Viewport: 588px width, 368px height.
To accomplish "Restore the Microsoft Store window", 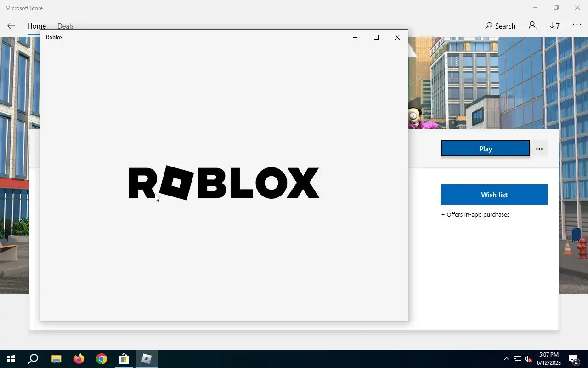I will click(556, 8).
